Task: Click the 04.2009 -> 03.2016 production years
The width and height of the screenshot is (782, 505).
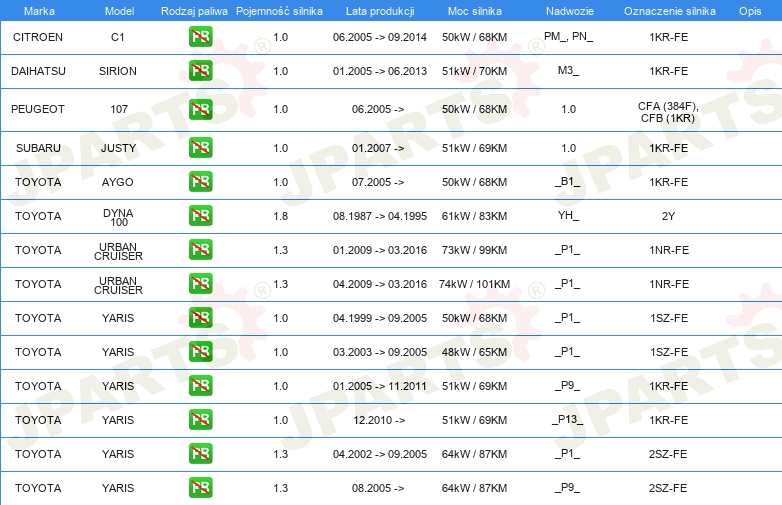Action: 380,284
